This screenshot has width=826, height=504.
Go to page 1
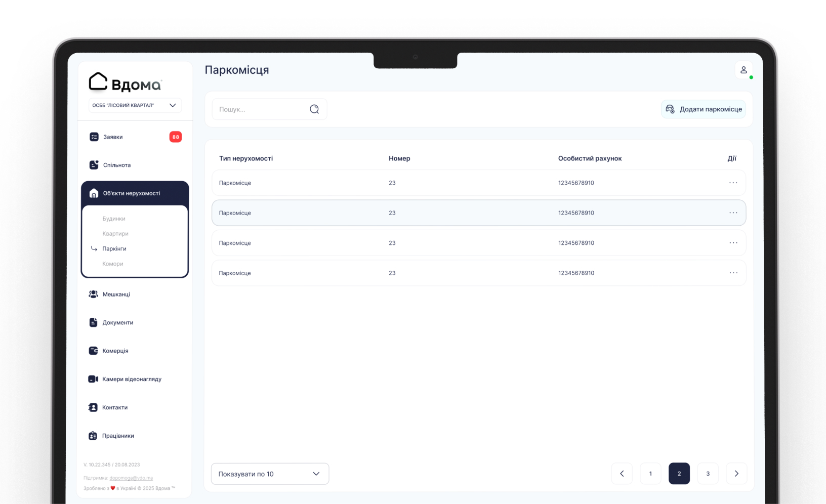pyautogui.click(x=651, y=474)
